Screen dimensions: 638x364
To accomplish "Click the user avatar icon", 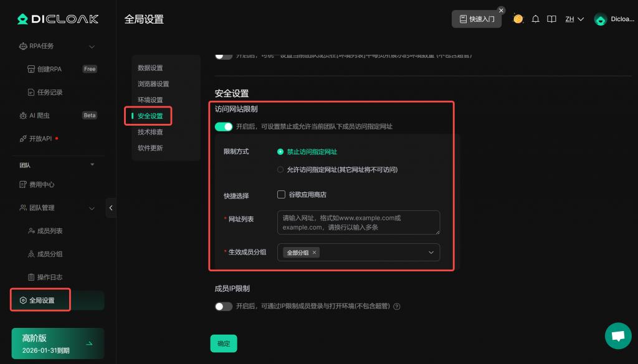I will click(x=601, y=19).
